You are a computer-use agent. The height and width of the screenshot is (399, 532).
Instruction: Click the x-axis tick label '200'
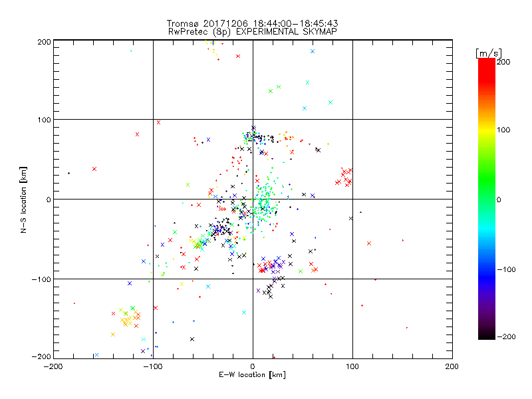coord(452,366)
